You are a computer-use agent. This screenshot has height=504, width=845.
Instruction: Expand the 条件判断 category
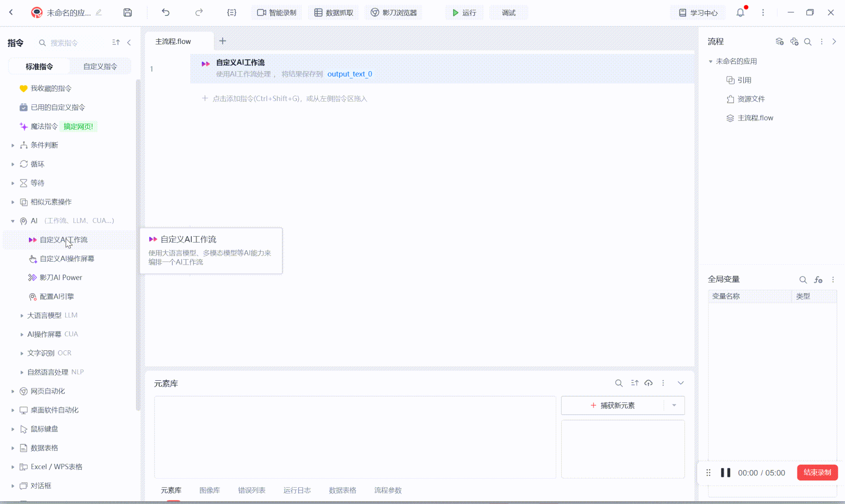13,145
